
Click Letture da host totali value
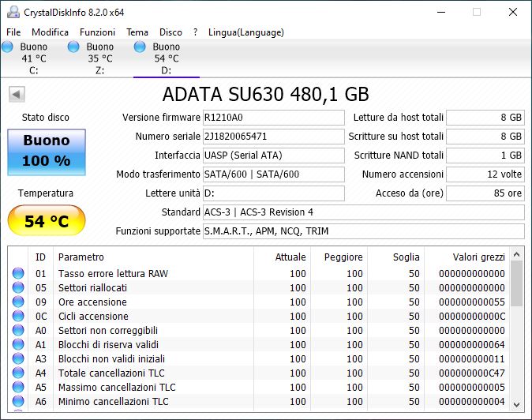click(485, 118)
